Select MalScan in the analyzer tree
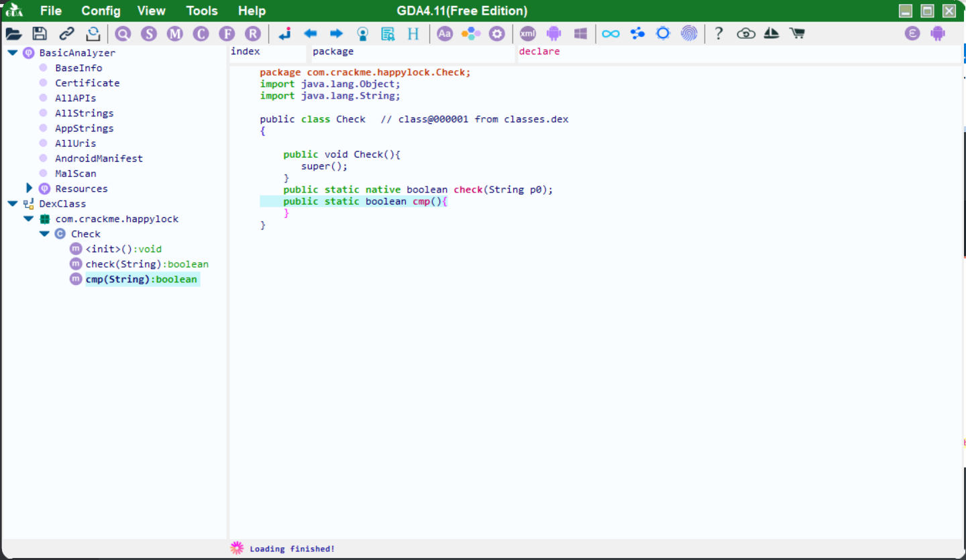Screen dimensions: 966x560 [76, 174]
